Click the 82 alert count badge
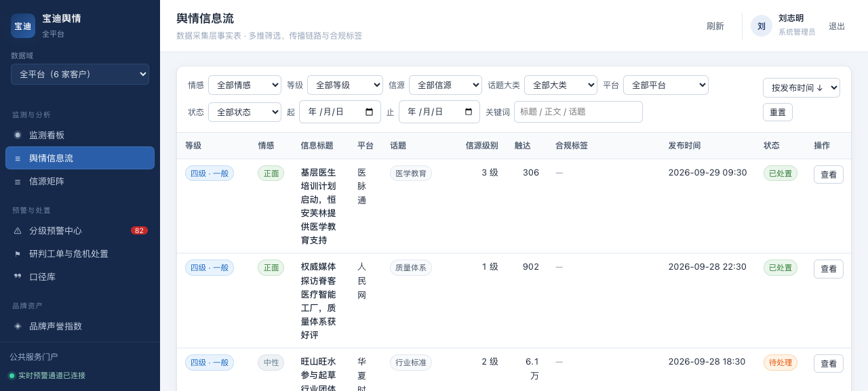The image size is (868, 391). [x=139, y=230]
